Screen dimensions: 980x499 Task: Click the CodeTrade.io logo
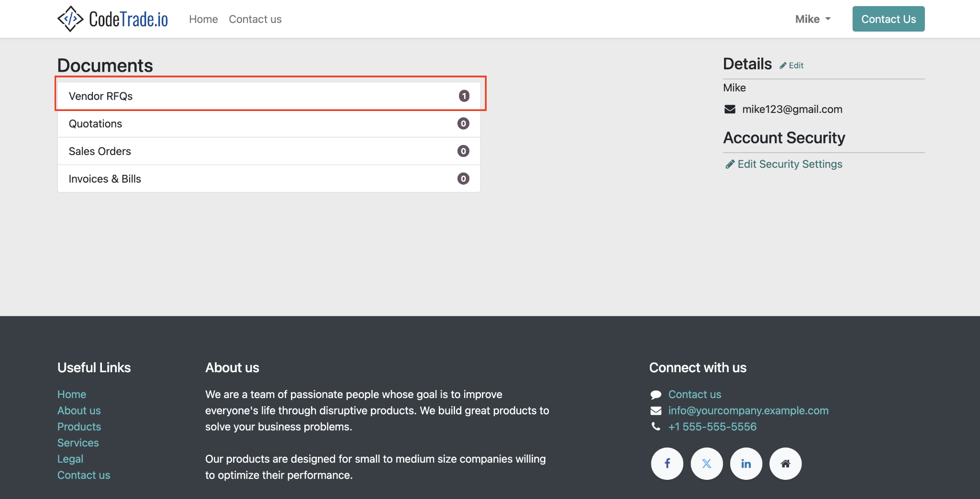click(x=112, y=19)
